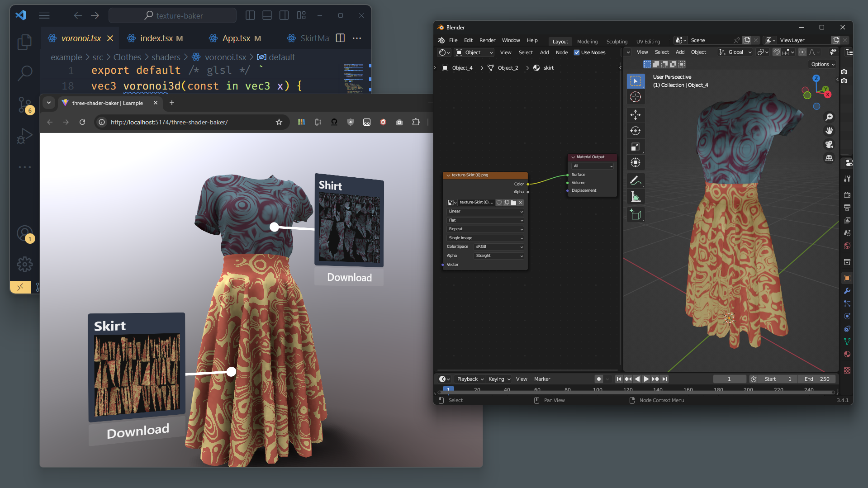Open the Search icon in VS Code sidebar

coord(24,73)
